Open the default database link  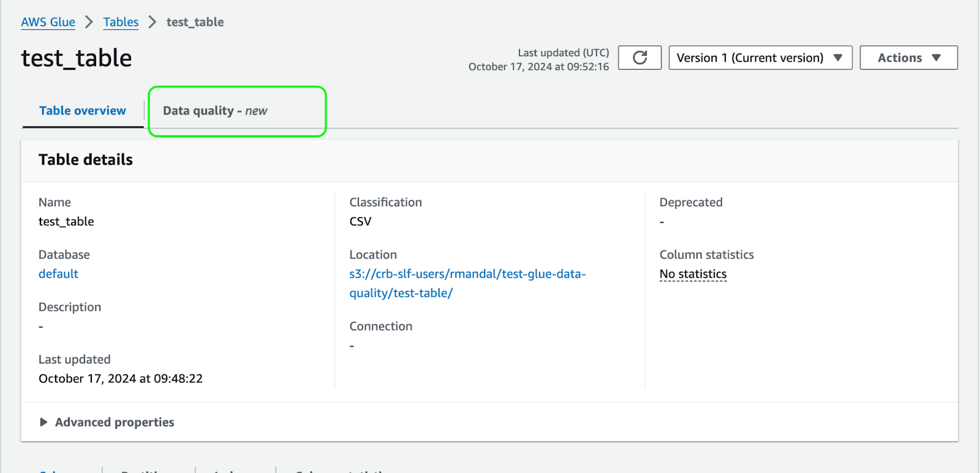58,274
